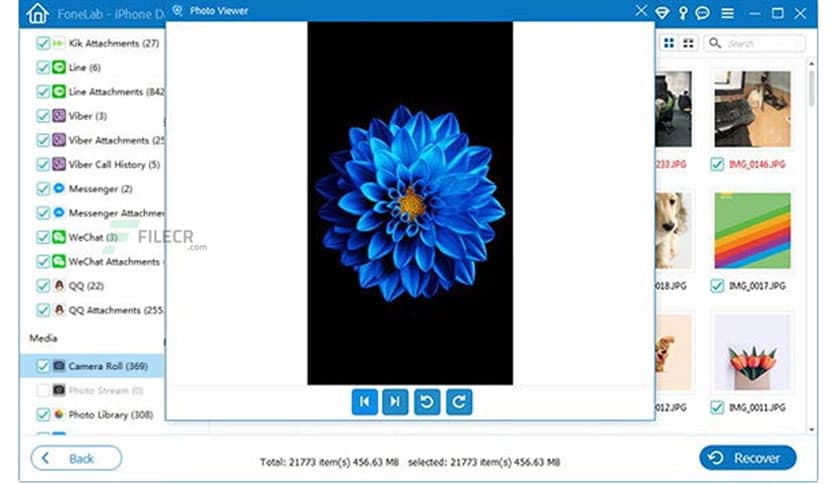
Task: Click the key register icon
Action: pos(683,13)
